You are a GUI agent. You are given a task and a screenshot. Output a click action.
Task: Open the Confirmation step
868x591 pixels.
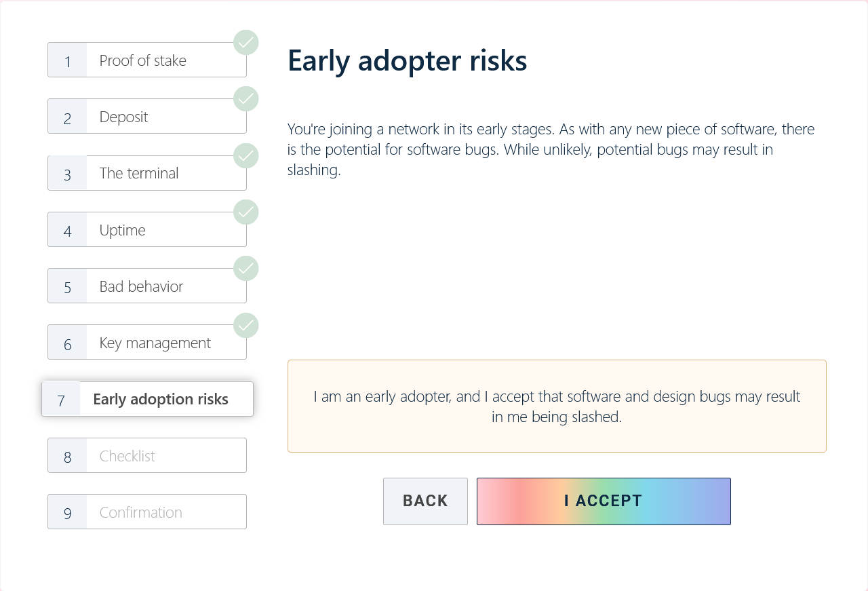click(x=146, y=512)
